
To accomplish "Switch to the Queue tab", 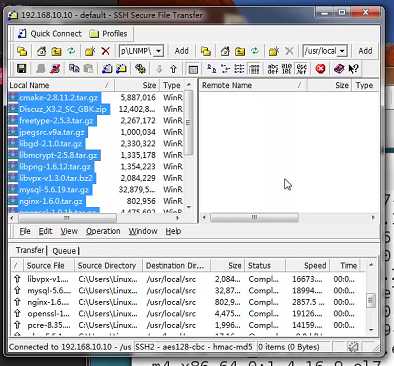I will (64, 250).
